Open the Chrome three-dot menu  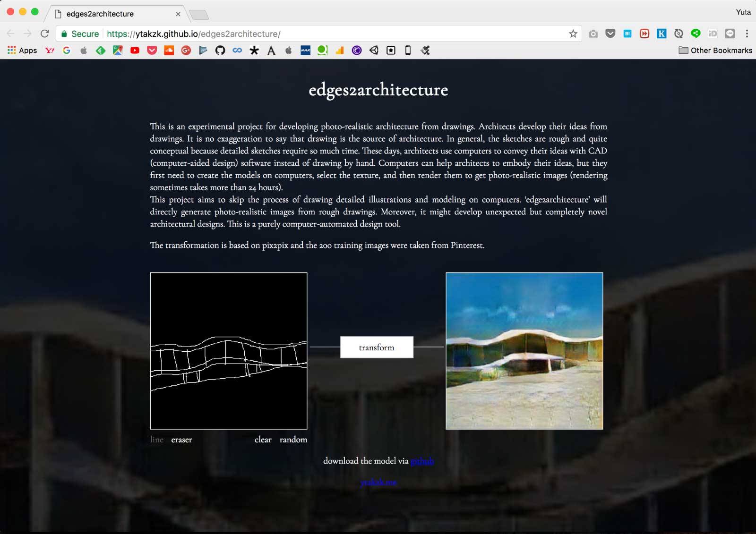click(x=747, y=34)
